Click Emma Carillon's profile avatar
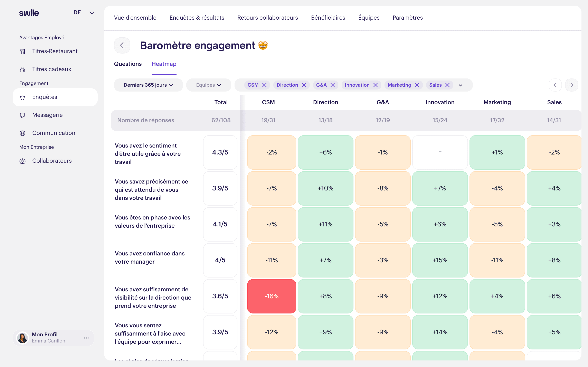This screenshot has height=367, width=588. pyautogui.click(x=22, y=338)
